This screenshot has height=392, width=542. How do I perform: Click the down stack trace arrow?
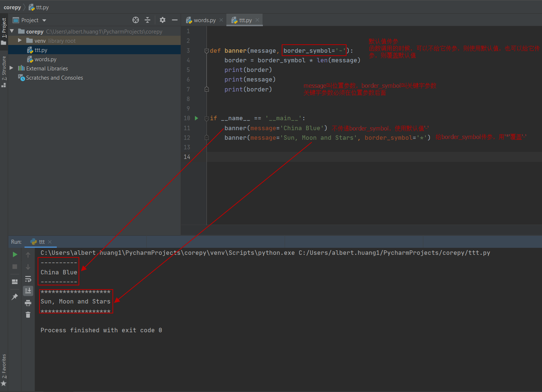coord(28,267)
